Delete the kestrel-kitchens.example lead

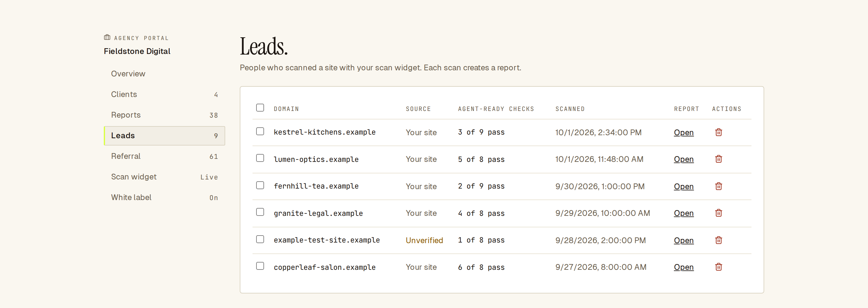718,132
